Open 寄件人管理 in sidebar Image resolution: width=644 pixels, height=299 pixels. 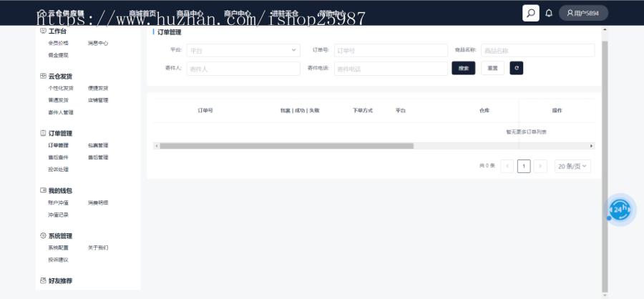click(x=61, y=112)
